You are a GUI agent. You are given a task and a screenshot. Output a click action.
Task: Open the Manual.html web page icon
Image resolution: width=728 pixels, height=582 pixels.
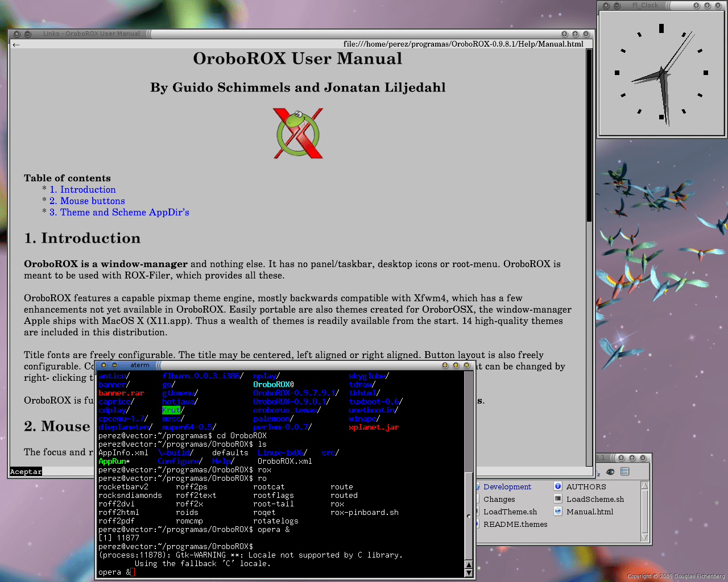(x=558, y=511)
